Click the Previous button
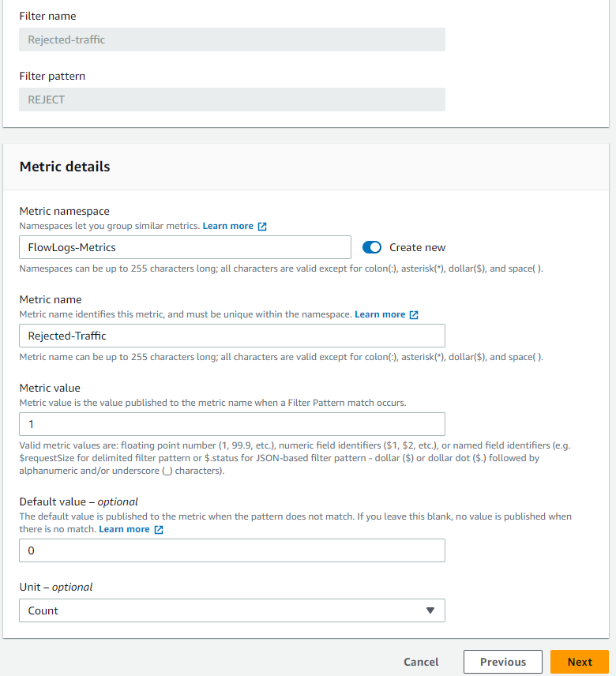This screenshot has height=676, width=616. (503, 662)
